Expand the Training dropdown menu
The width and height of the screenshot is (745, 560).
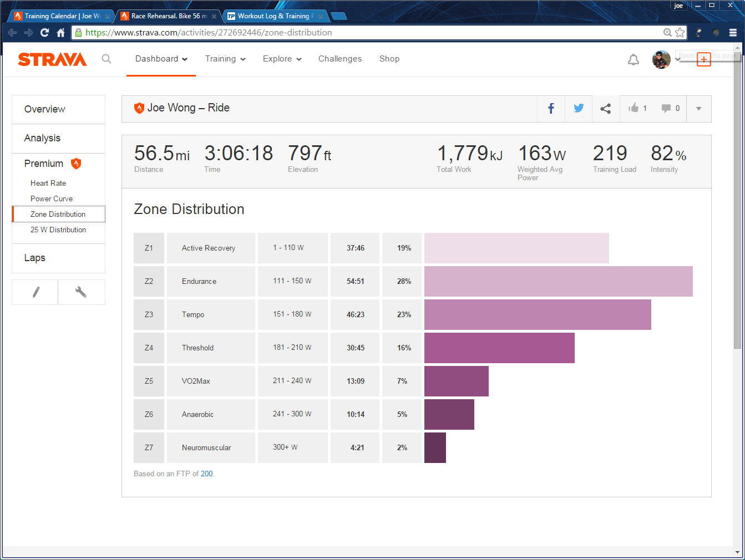tap(225, 59)
